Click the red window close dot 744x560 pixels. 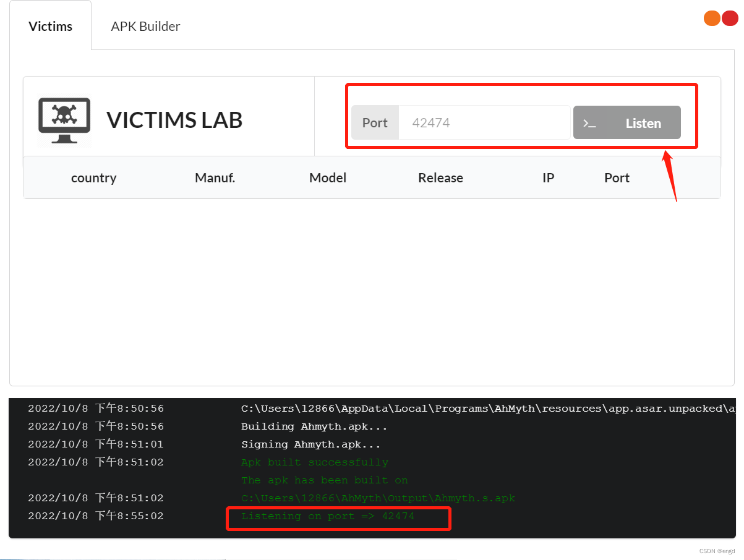pyautogui.click(x=730, y=18)
